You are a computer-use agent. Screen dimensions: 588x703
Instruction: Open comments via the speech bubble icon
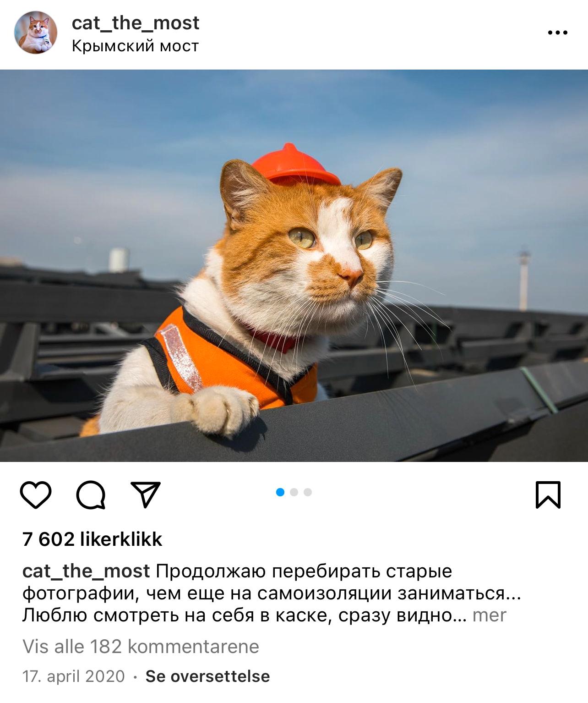91,495
